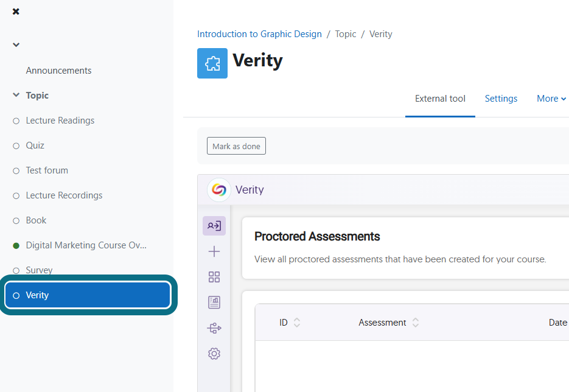
Task: Click completion circle next to Verity
Action: 16,295
